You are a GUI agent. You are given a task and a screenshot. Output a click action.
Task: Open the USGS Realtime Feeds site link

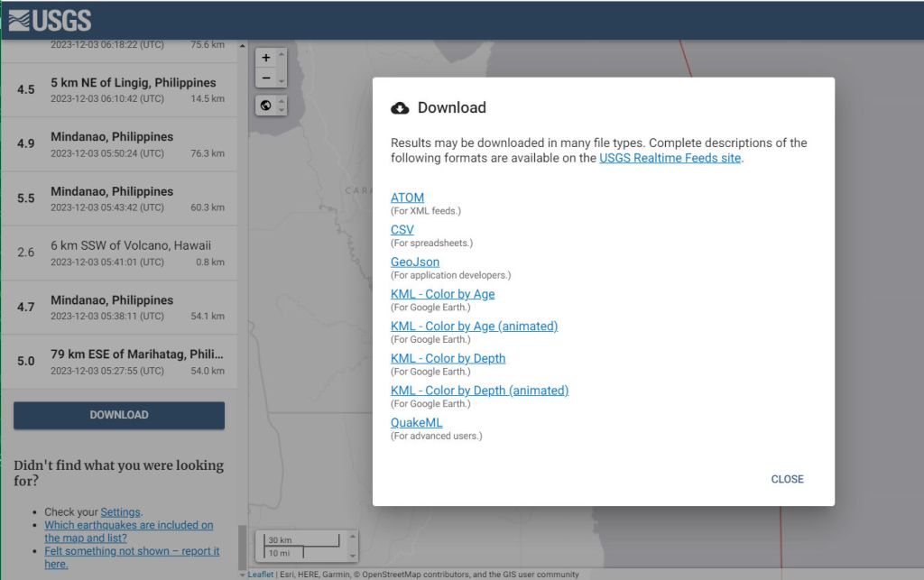670,158
